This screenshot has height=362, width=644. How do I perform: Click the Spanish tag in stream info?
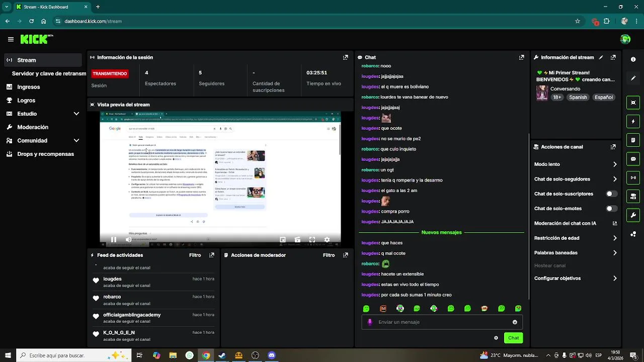[x=578, y=98]
